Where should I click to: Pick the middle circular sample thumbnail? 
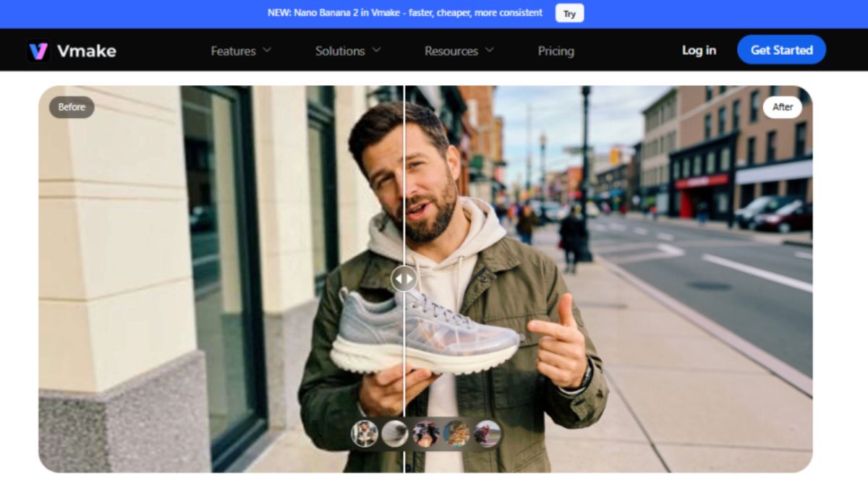coord(426,434)
